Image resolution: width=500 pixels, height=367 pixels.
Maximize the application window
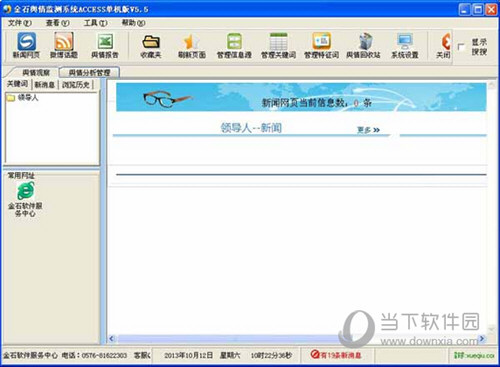[x=478, y=9]
